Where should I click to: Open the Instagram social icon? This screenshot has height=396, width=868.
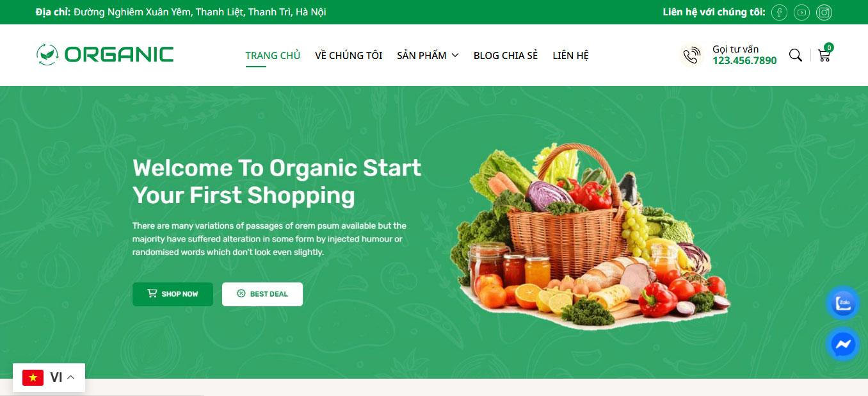click(825, 12)
